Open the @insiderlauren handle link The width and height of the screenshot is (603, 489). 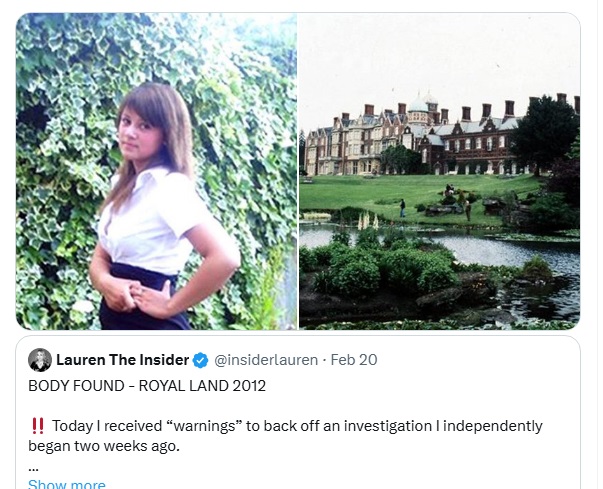click(x=266, y=360)
